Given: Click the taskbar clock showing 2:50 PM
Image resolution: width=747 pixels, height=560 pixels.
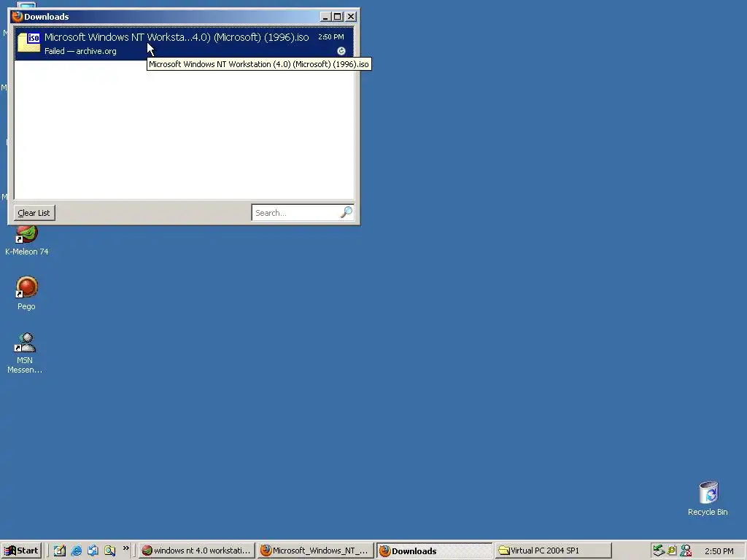Looking at the screenshot, I should pos(719,551).
